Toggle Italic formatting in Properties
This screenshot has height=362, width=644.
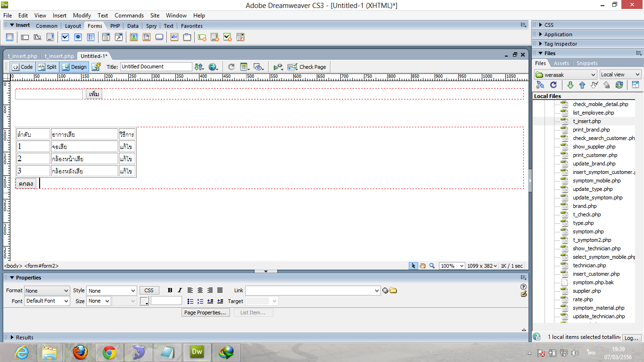(x=180, y=290)
